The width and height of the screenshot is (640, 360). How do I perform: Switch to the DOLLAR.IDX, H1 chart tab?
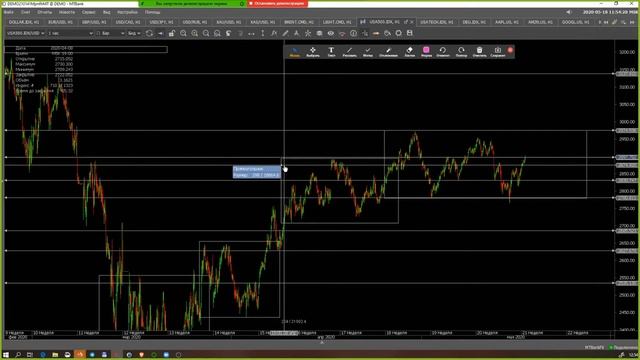coord(24,22)
